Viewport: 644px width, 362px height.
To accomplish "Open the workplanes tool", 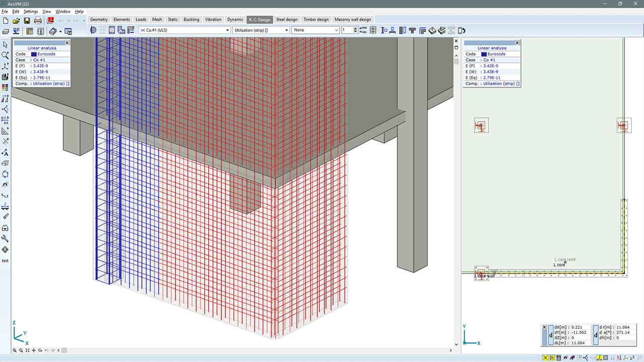I will (6, 109).
